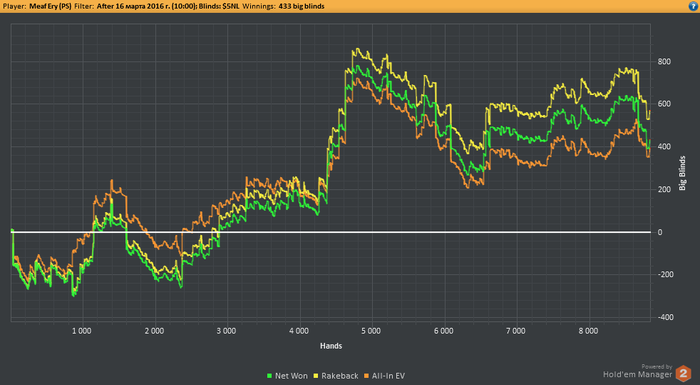Click the Powered by Hold'em Manager text
The width and height of the screenshot is (700, 385).
(638, 371)
